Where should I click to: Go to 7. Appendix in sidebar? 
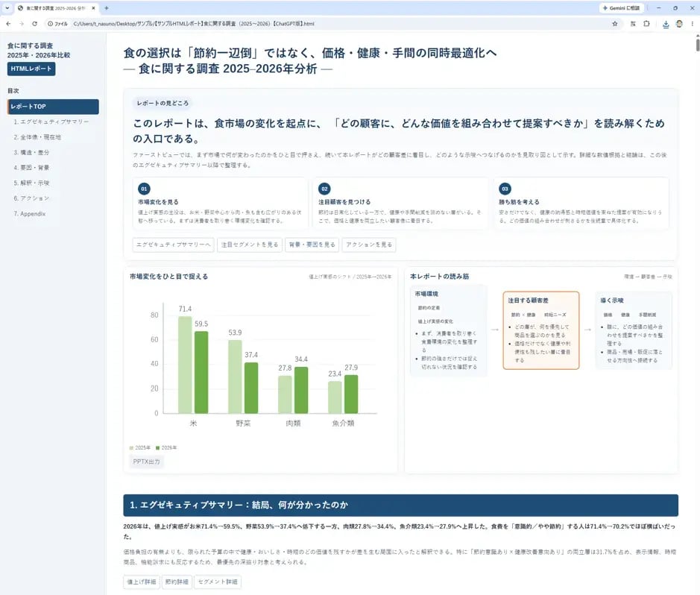(x=30, y=214)
